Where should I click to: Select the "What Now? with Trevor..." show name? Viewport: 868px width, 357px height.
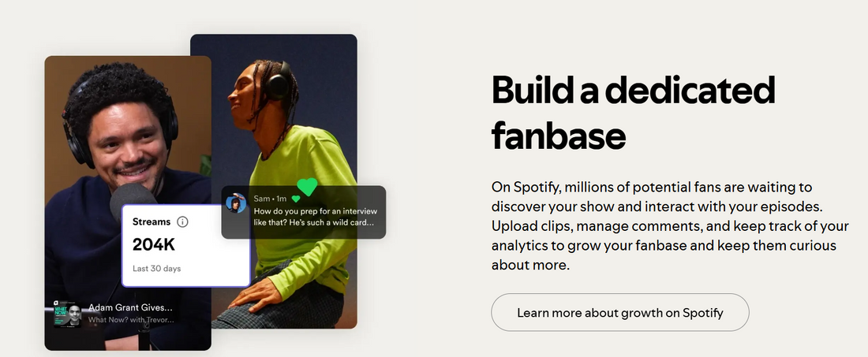pos(132,320)
